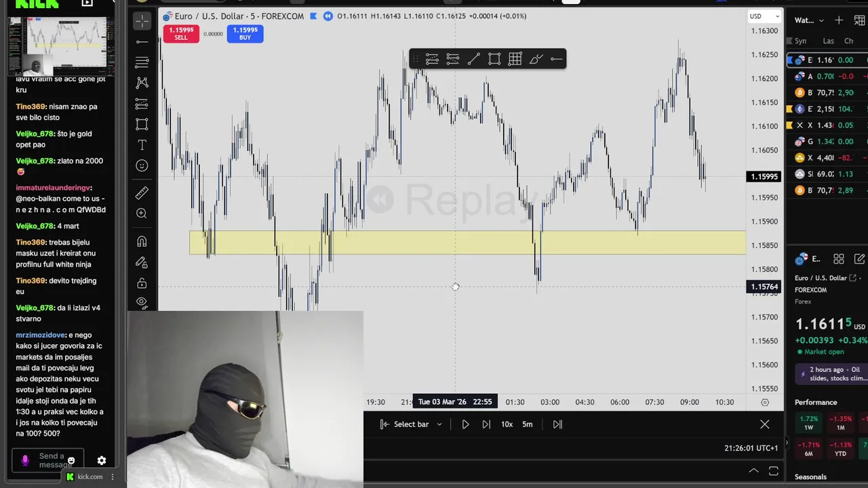Select the XABCD pattern tool
The width and height of the screenshot is (868, 488).
(142, 83)
